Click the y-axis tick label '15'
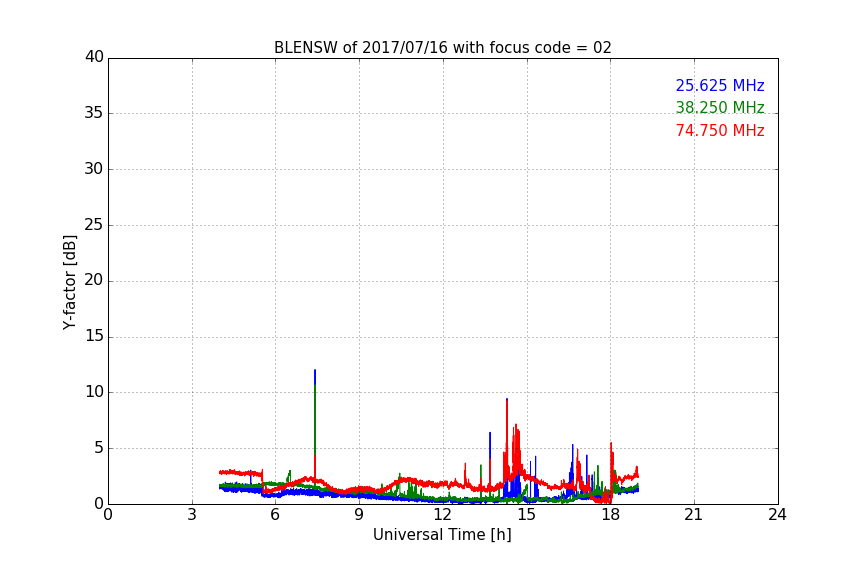Screen dimensions: 864x576 coord(94,336)
